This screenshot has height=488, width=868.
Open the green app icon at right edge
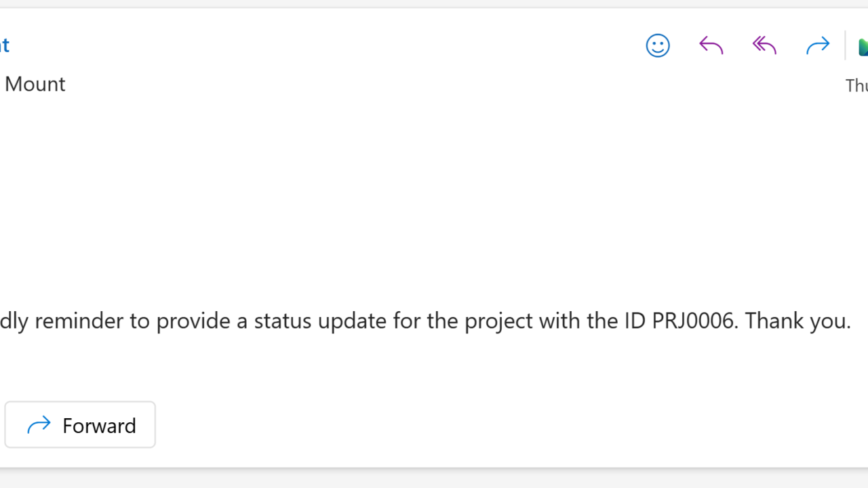863,47
